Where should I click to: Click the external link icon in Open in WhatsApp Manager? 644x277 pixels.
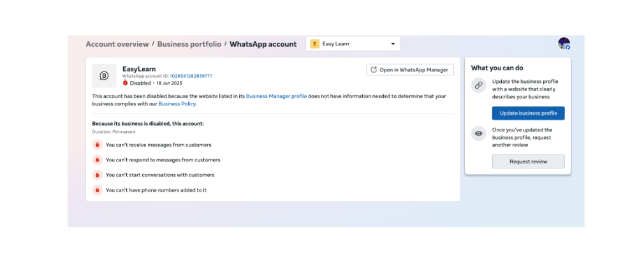coord(374,70)
